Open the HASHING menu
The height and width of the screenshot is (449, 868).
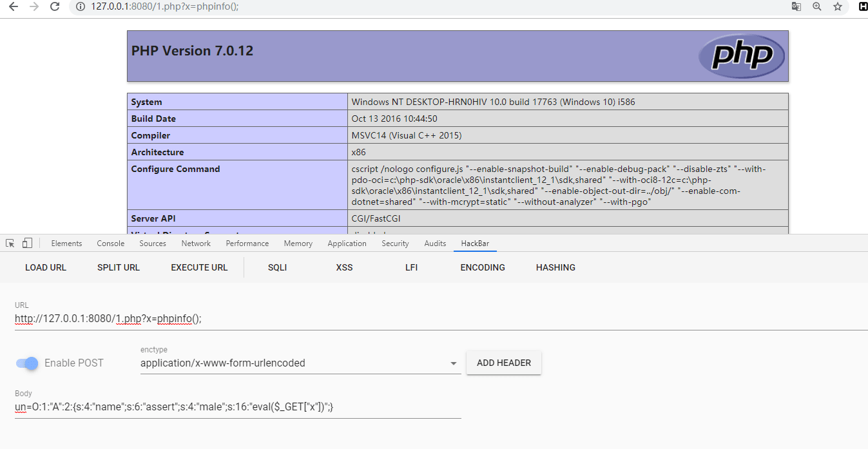pos(555,267)
